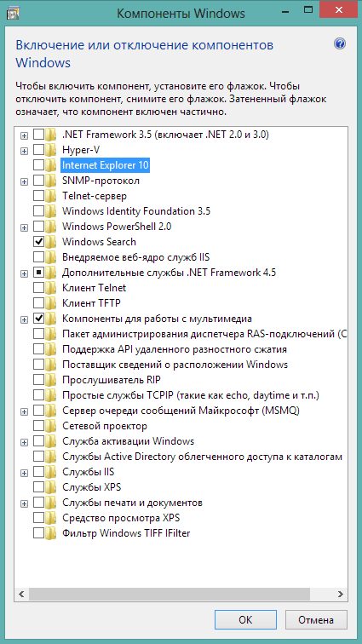Close the Компоненты Windows dialog

(x=337, y=10)
